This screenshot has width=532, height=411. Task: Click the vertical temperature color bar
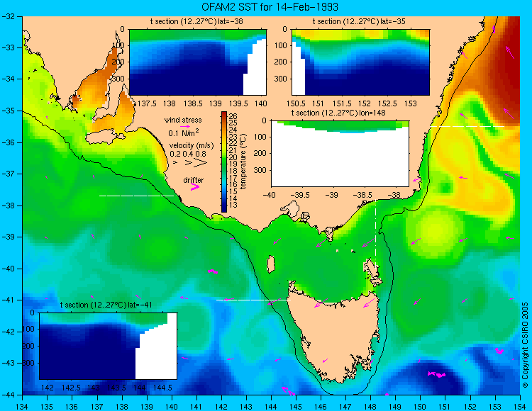click(224, 162)
